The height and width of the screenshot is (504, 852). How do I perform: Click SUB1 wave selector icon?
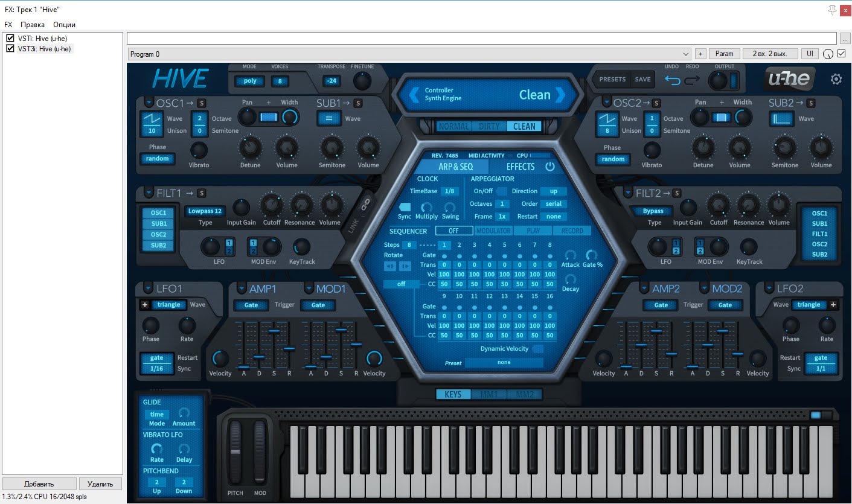click(x=329, y=118)
